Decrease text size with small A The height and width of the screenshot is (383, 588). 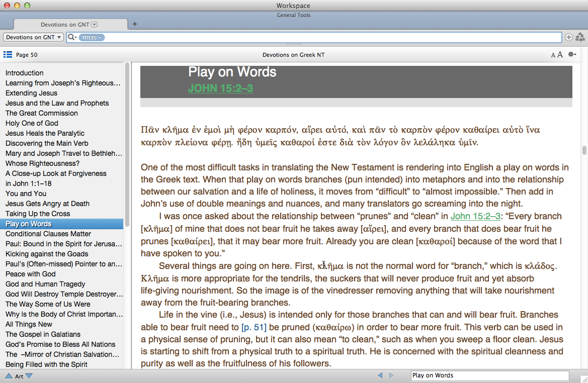tap(553, 55)
